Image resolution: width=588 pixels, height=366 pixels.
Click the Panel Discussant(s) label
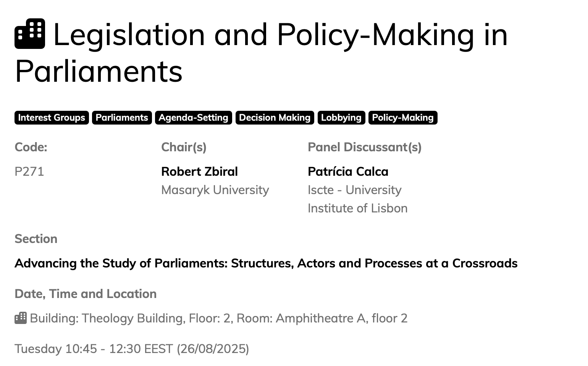364,147
